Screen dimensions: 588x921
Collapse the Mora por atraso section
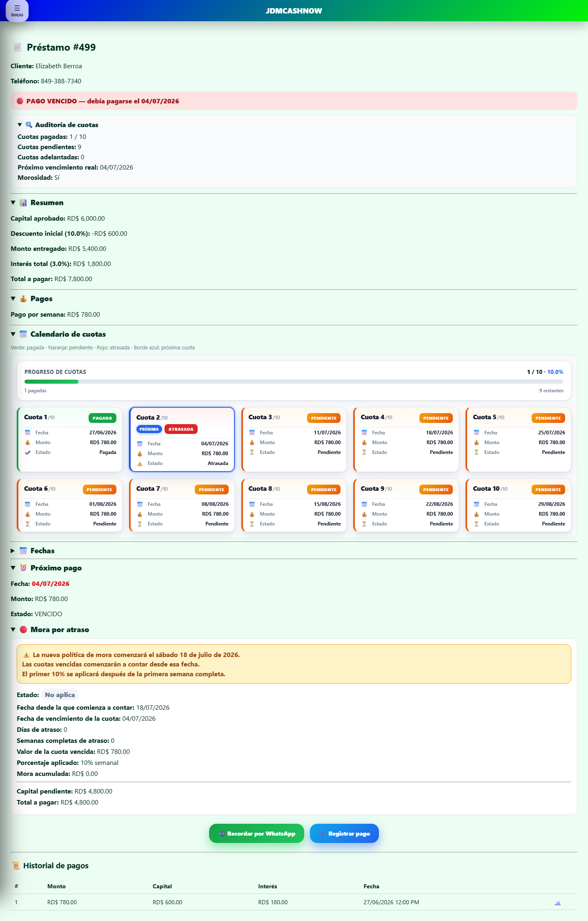click(x=50, y=630)
